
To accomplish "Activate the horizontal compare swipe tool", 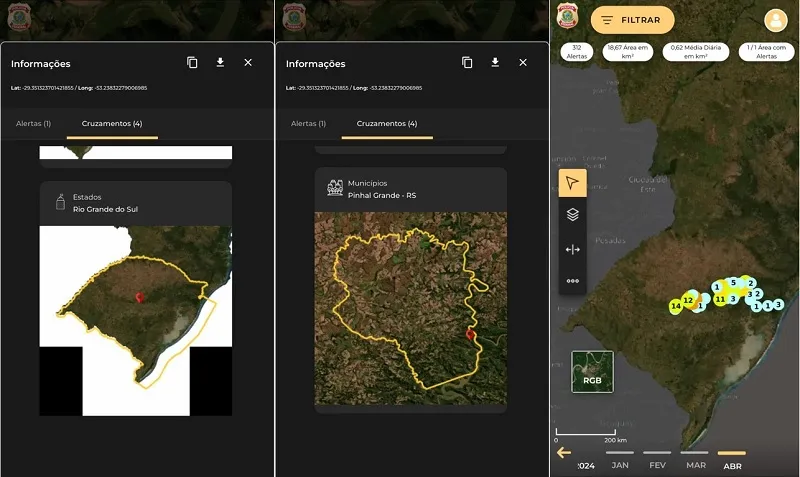I will [x=572, y=249].
